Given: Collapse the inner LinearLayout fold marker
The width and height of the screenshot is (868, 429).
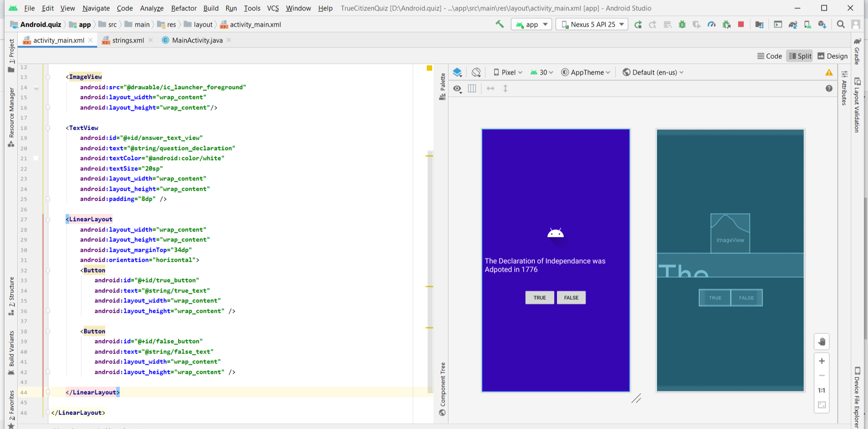Looking at the screenshot, I should tap(48, 219).
